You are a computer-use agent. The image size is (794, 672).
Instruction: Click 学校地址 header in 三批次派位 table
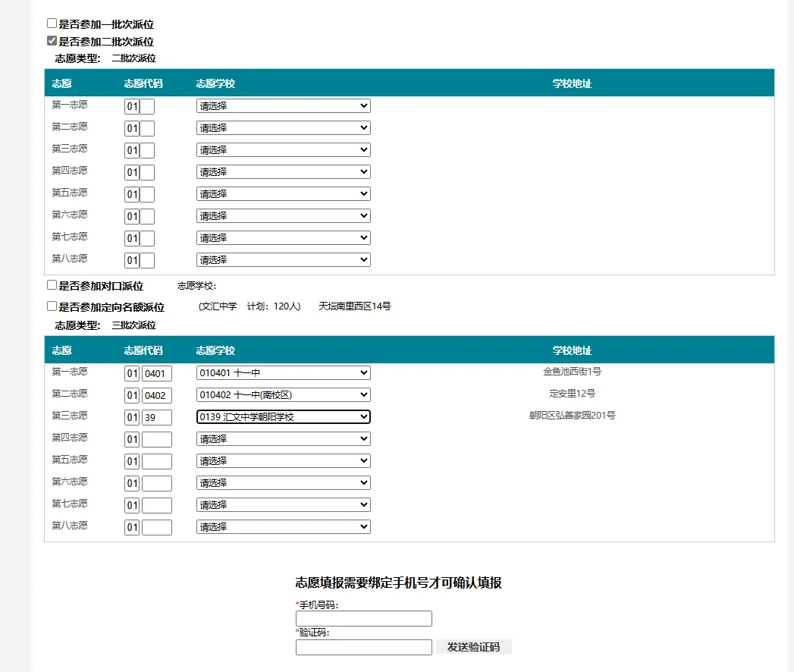(x=573, y=350)
